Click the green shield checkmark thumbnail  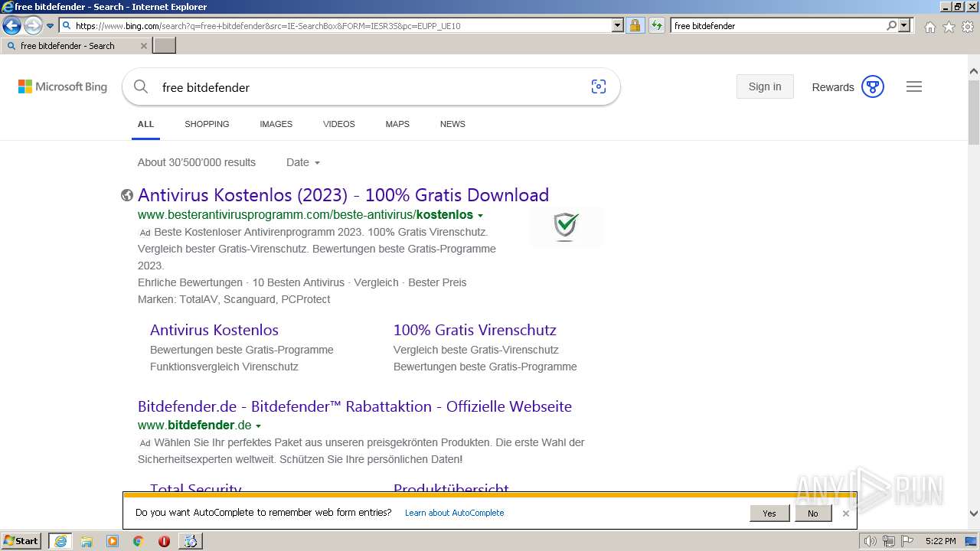coord(566,227)
